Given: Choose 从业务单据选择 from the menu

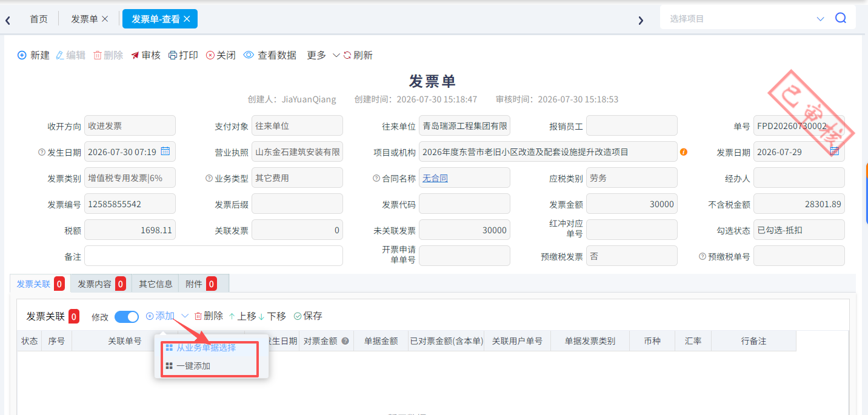Looking at the screenshot, I should point(206,348).
